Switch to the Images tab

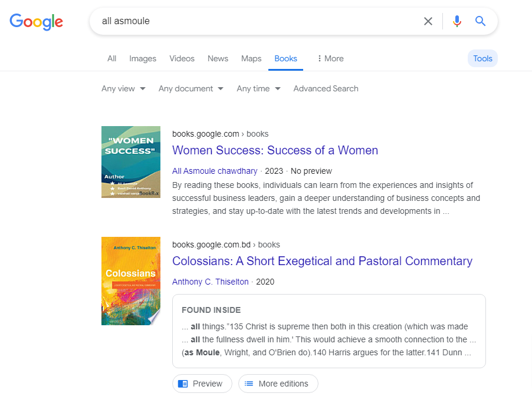(143, 59)
